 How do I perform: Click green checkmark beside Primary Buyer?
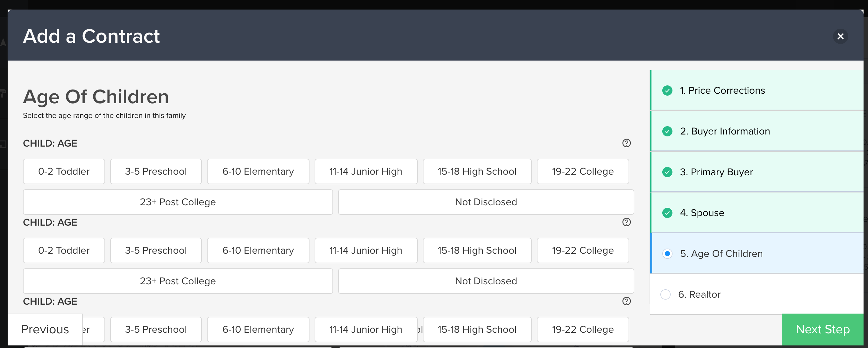tap(667, 172)
